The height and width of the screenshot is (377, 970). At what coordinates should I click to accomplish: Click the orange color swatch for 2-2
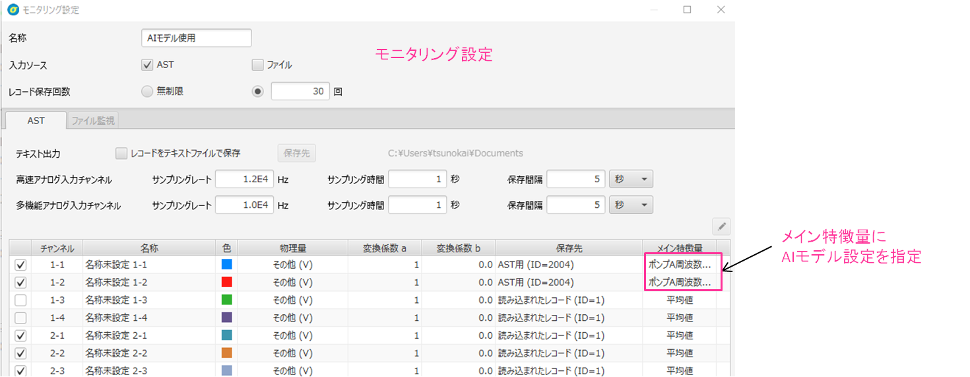point(226,353)
